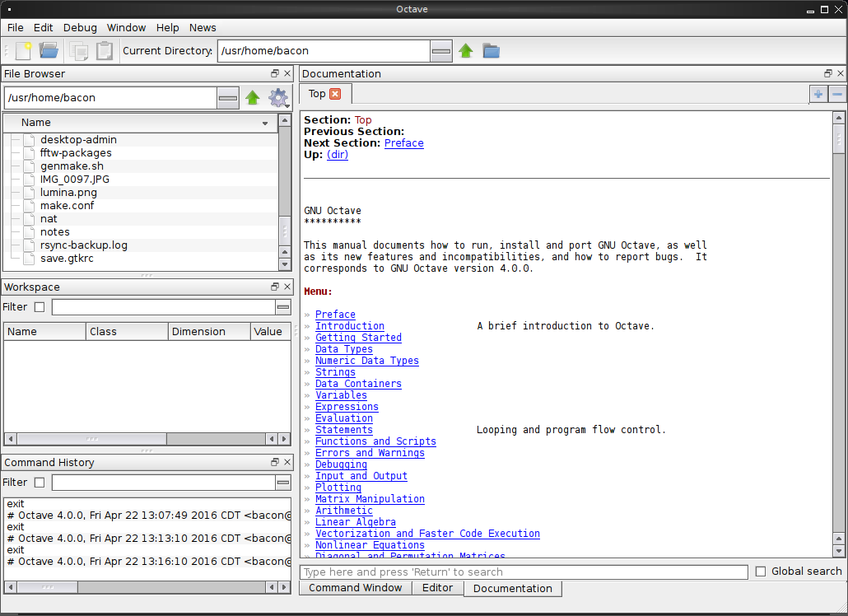The height and width of the screenshot is (616, 848).
Task: Switch to the Command Window tab
Action: tap(356, 588)
